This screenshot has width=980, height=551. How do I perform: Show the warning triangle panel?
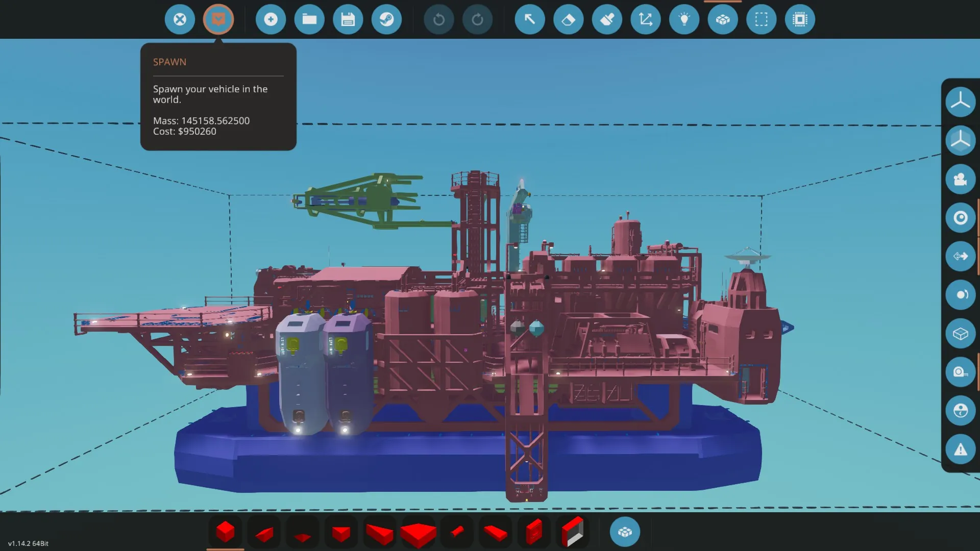[960, 449]
